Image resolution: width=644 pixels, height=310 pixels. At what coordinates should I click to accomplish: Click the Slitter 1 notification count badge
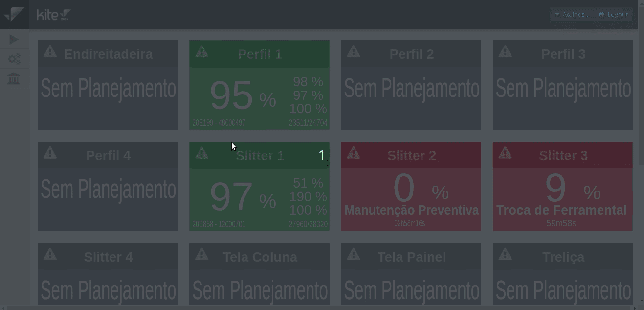point(322,155)
